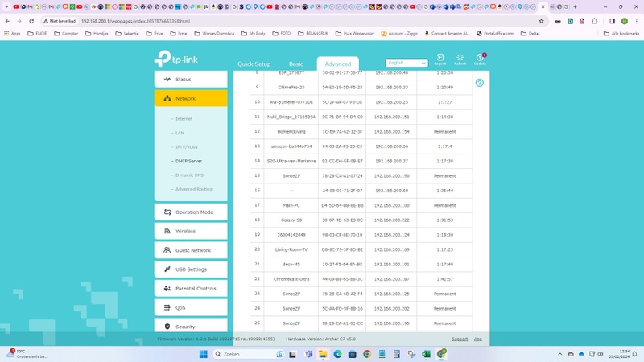The image size is (644, 362).
Task: Expand the Wireless sidebar menu
Action: (x=191, y=231)
